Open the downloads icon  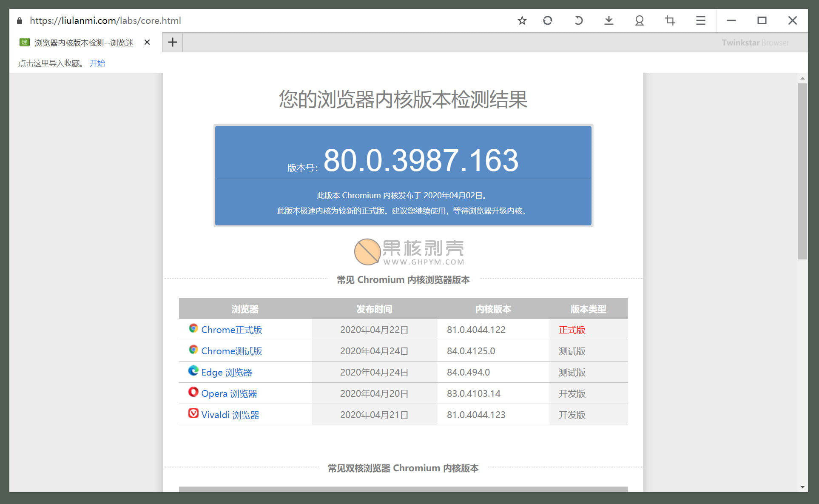point(609,20)
